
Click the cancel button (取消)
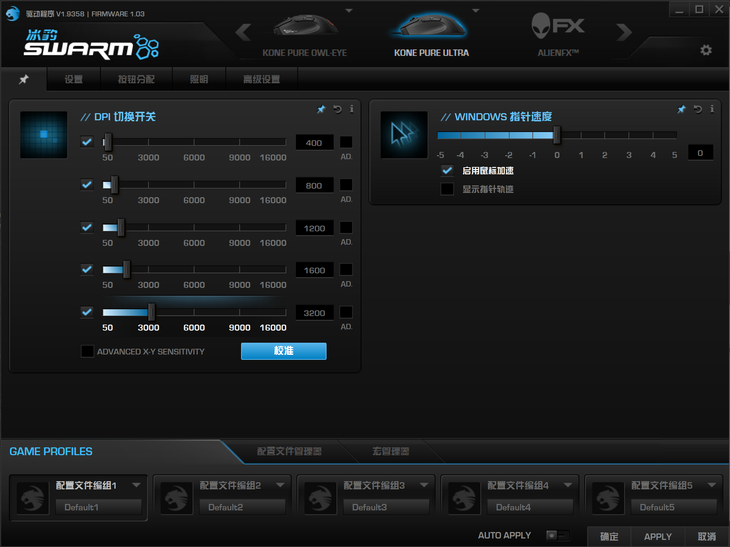[x=707, y=536]
